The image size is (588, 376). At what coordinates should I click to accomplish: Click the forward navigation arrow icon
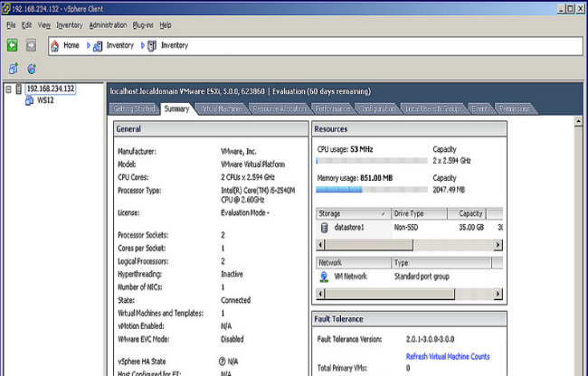click(31, 45)
